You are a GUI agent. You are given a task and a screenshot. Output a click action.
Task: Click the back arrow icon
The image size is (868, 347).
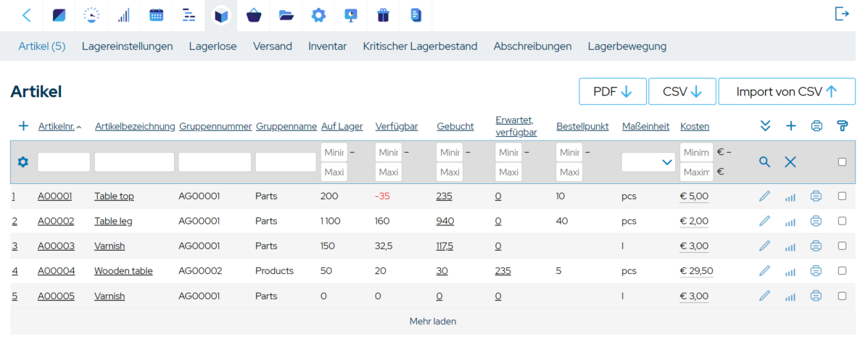[27, 15]
